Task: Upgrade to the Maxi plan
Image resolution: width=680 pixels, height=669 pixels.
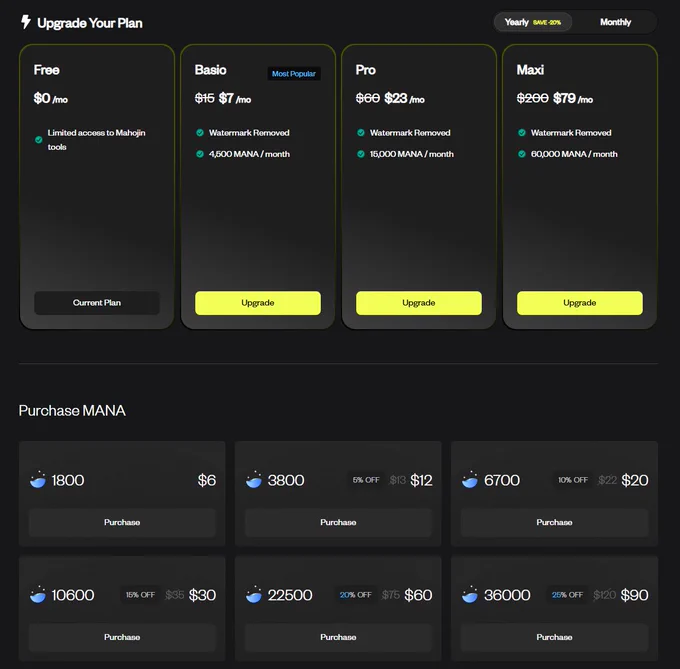Action: [x=579, y=303]
